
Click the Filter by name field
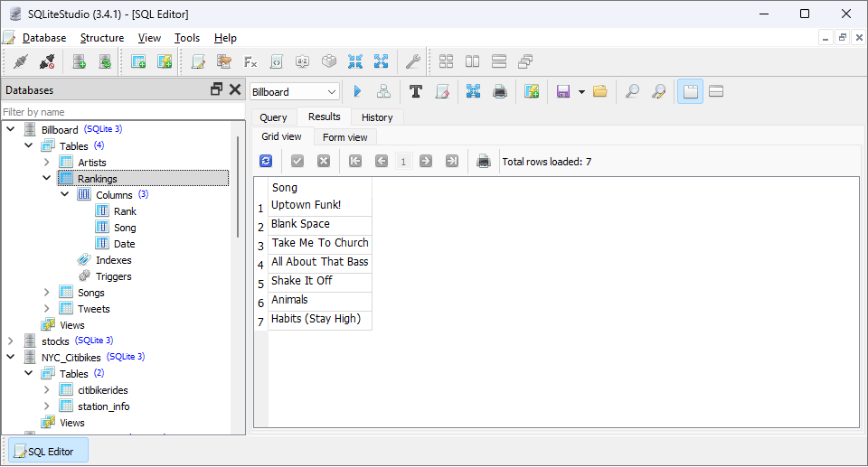[x=123, y=112]
